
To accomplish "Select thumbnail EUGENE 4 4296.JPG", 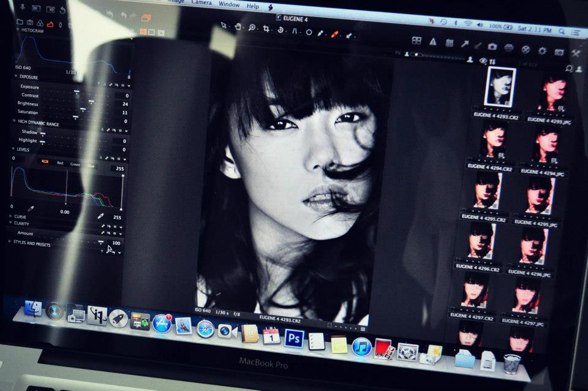I will click(x=532, y=246).
